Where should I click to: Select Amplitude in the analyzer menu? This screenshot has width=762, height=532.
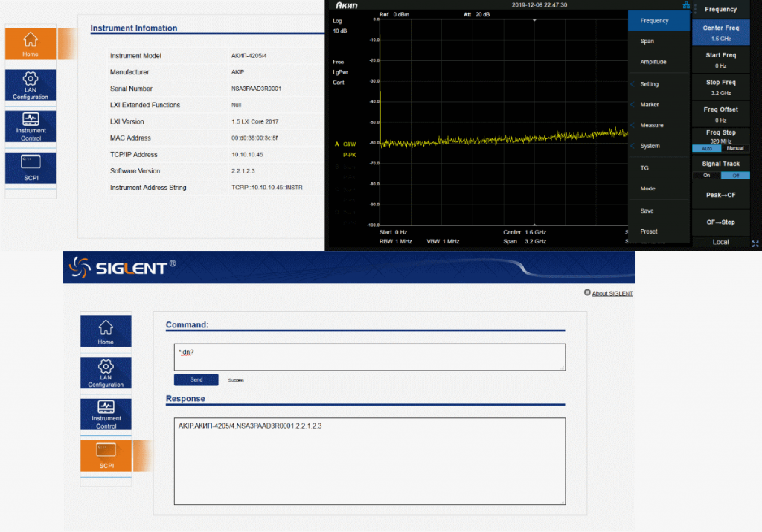[x=659, y=63]
